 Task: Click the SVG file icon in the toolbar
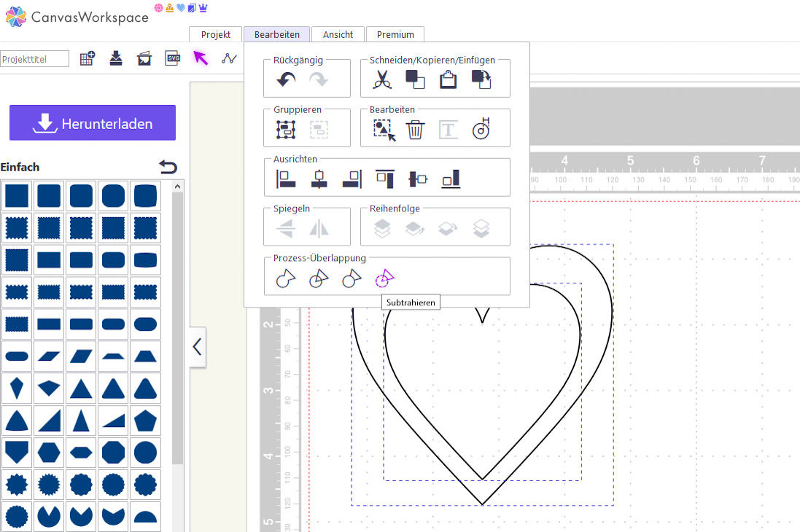coord(172,59)
